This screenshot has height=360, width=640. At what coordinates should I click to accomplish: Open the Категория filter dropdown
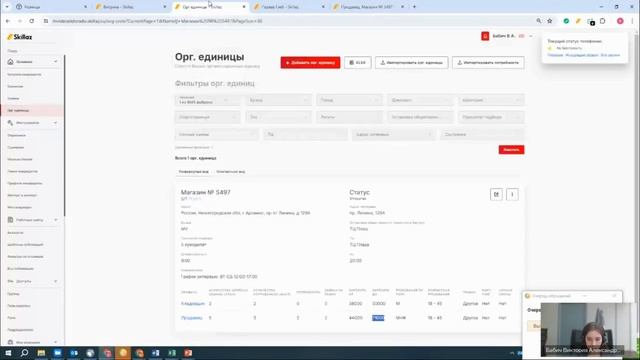(491, 100)
